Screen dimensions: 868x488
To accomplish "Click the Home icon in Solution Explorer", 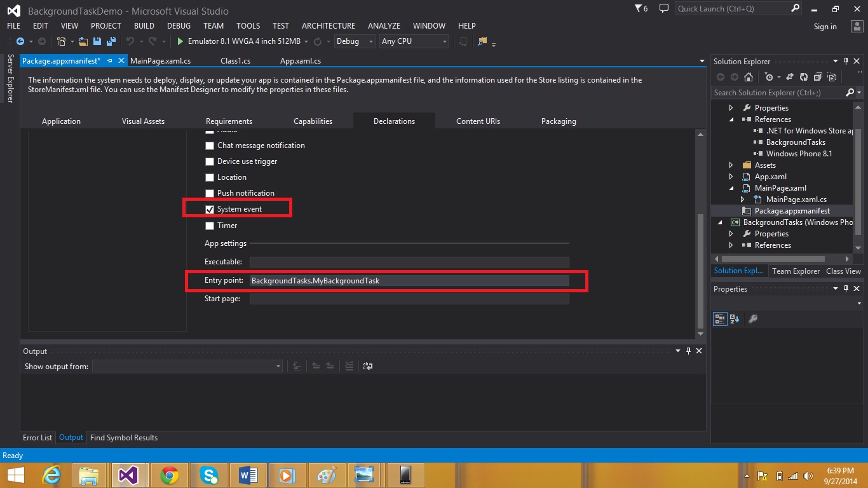I will click(x=749, y=77).
